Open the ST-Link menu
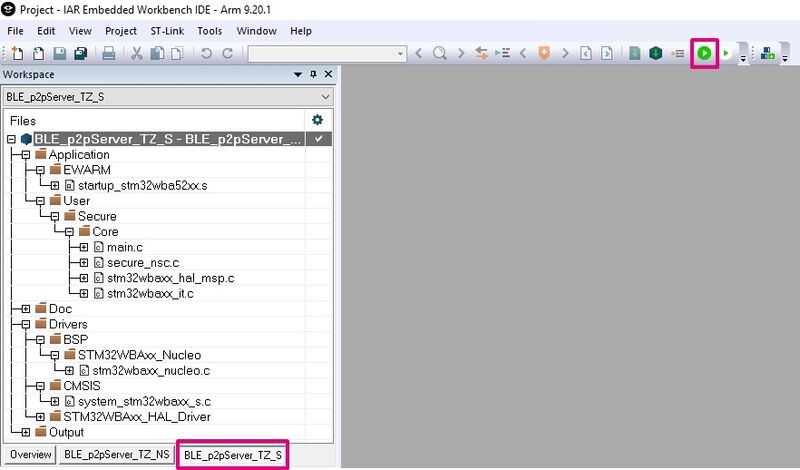 click(x=167, y=31)
